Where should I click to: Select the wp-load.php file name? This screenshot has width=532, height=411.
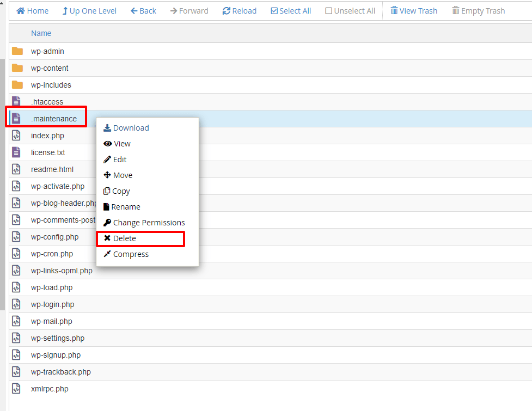(x=52, y=287)
